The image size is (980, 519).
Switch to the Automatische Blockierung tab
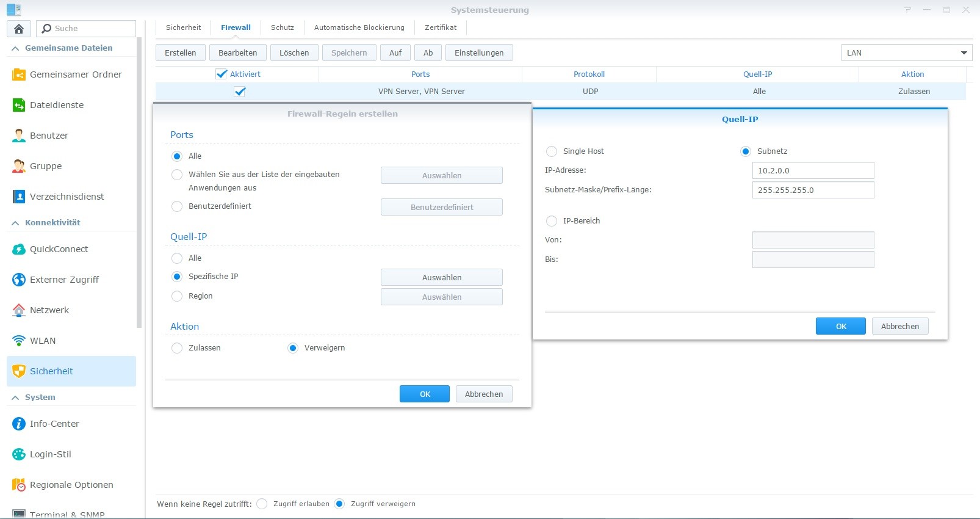click(x=359, y=27)
